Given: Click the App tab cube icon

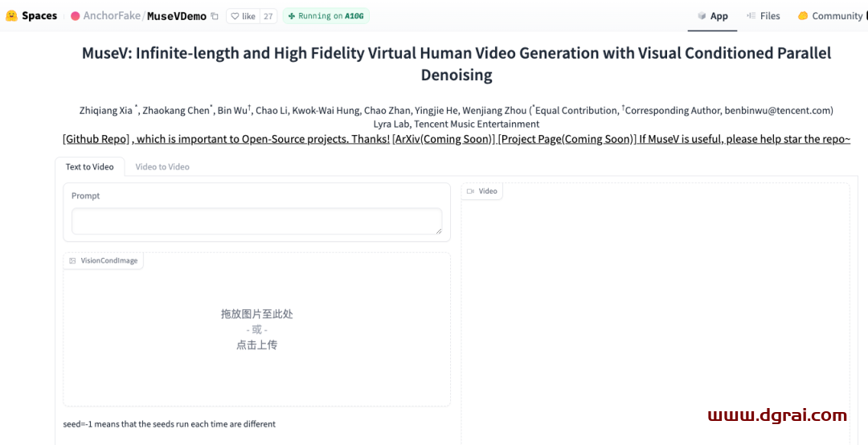Looking at the screenshot, I should 702,15.
